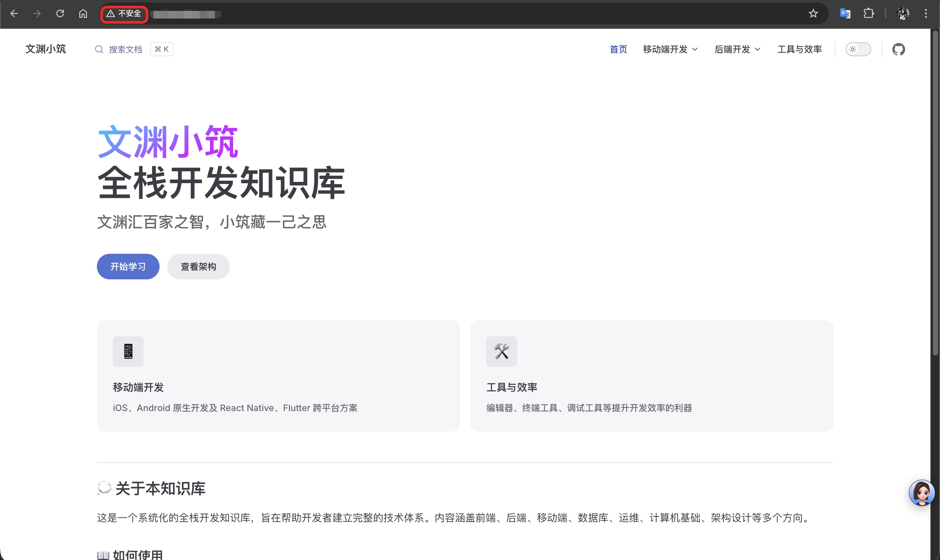Screen dimensions: 940x560
Task: Click the browser home icon
Action: [x=83, y=14]
